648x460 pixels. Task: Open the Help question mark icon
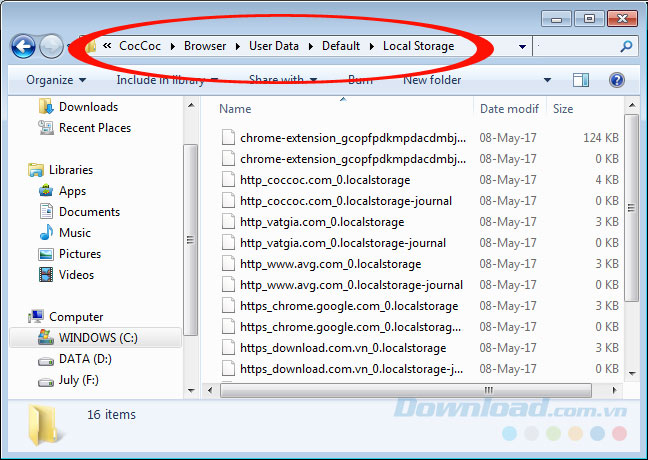[617, 80]
